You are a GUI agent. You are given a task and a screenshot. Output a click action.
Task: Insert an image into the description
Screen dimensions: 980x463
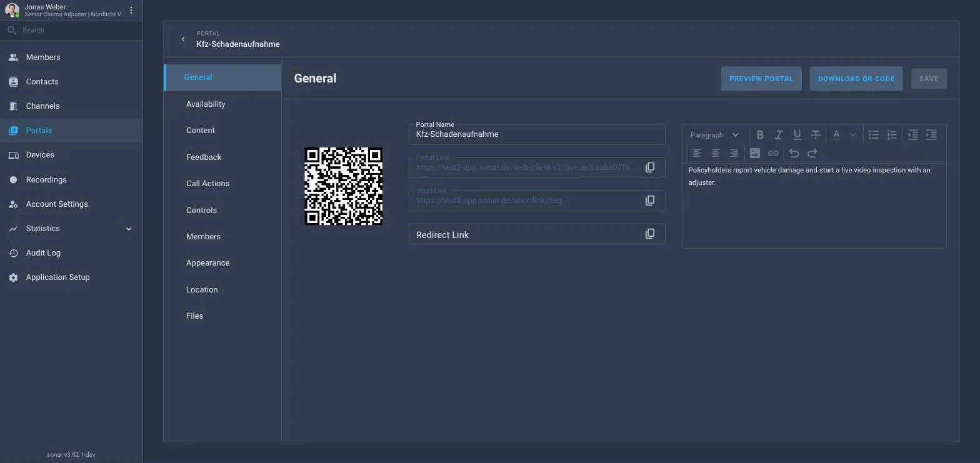(x=755, y=153)
